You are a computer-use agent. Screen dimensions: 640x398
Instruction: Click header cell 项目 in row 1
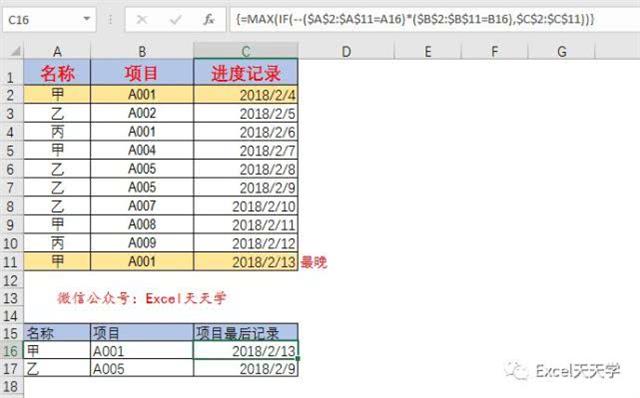[142, 73]
